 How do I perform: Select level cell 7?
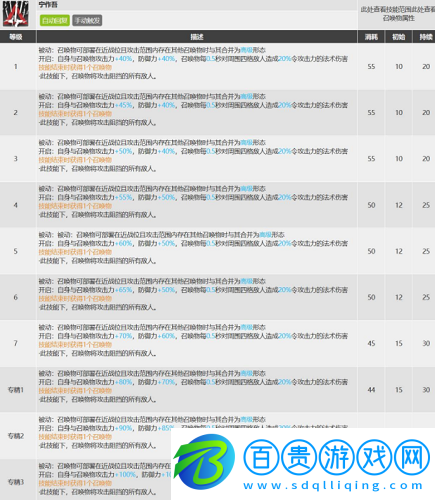(x=16, y=343)
